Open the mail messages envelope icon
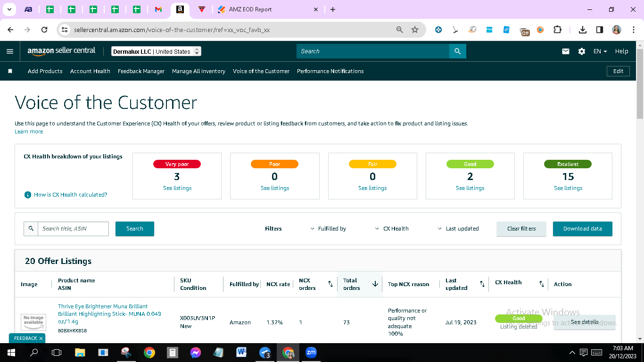This screenshot has height=362, width=644. point(566,51)
